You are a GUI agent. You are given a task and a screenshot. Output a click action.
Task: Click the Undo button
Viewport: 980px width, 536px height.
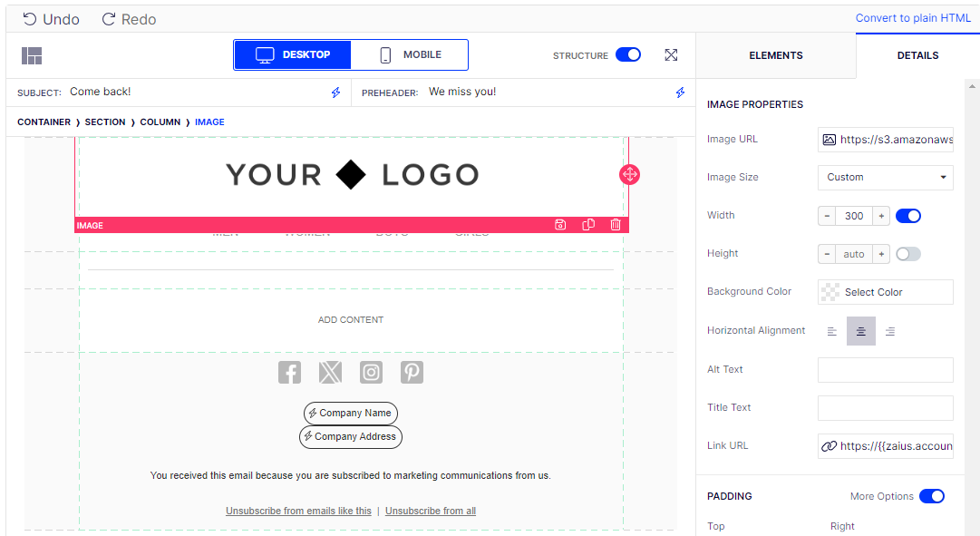coord(51,19)
